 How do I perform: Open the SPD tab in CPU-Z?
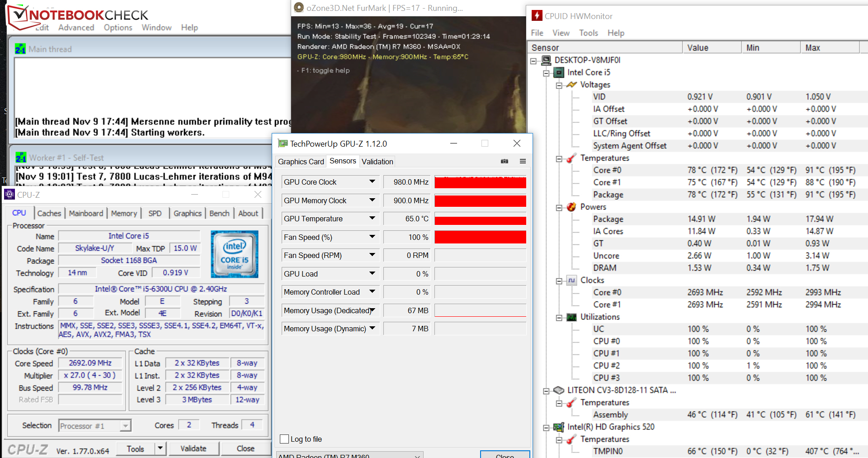click(155, 213)
